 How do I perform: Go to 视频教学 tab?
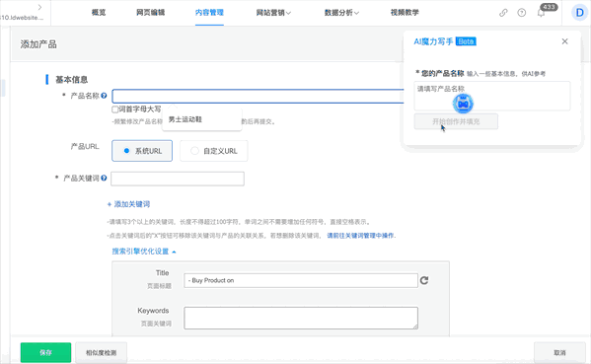[405, 13]
